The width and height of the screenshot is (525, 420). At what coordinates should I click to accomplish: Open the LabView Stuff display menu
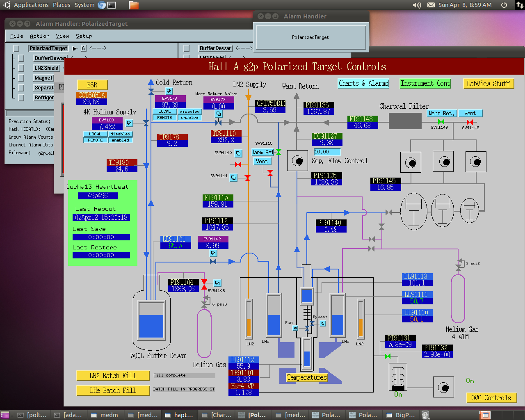pyautogui.click(x=488, y=84)
